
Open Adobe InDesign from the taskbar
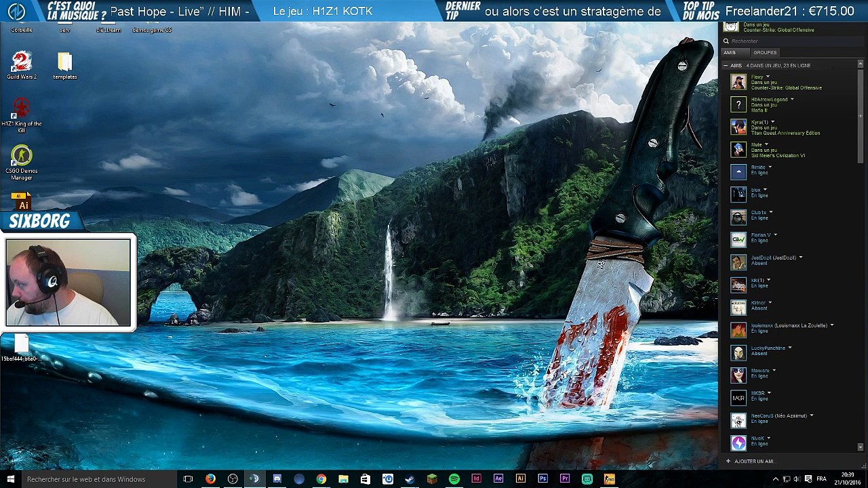[x=476, y=479]
